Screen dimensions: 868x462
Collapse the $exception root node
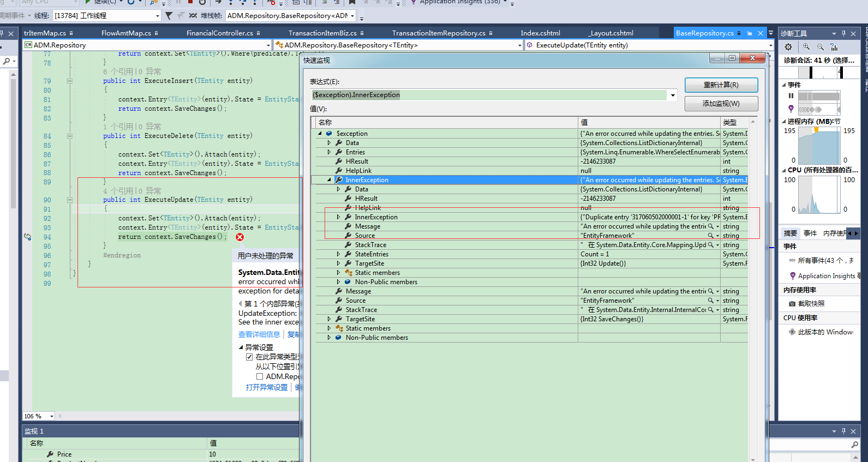320,134
